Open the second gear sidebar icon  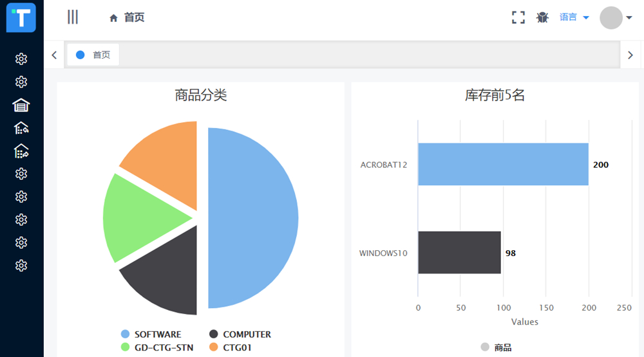pos(21,82)
